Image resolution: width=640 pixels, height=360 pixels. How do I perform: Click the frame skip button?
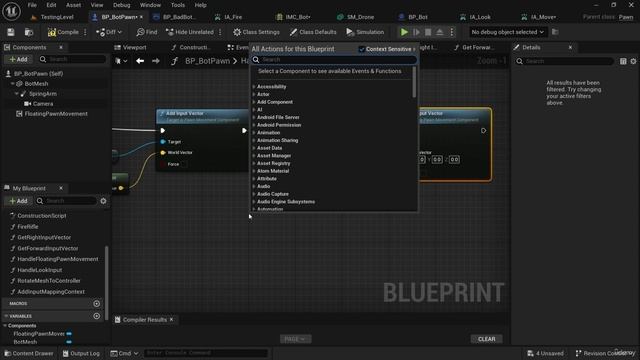416,32
